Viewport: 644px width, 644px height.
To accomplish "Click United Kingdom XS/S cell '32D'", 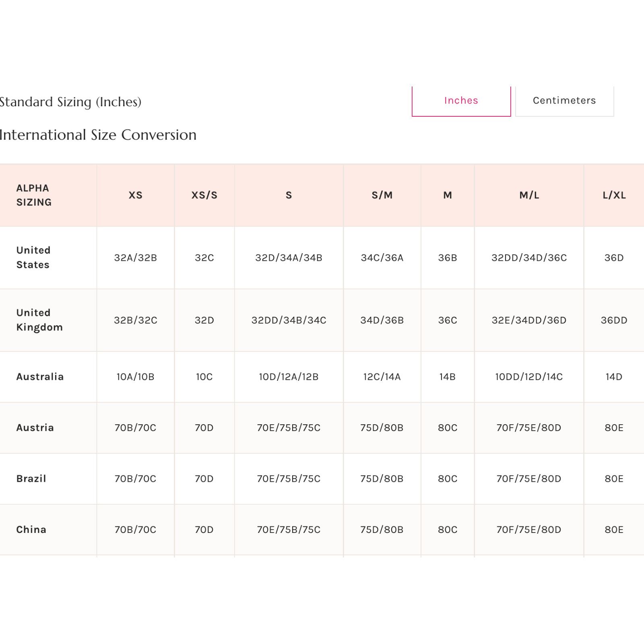I will coord(204,320).
